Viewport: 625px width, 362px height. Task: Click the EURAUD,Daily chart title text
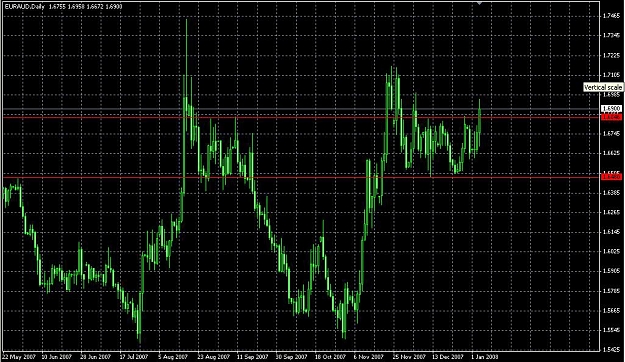(x=24, y=6)
